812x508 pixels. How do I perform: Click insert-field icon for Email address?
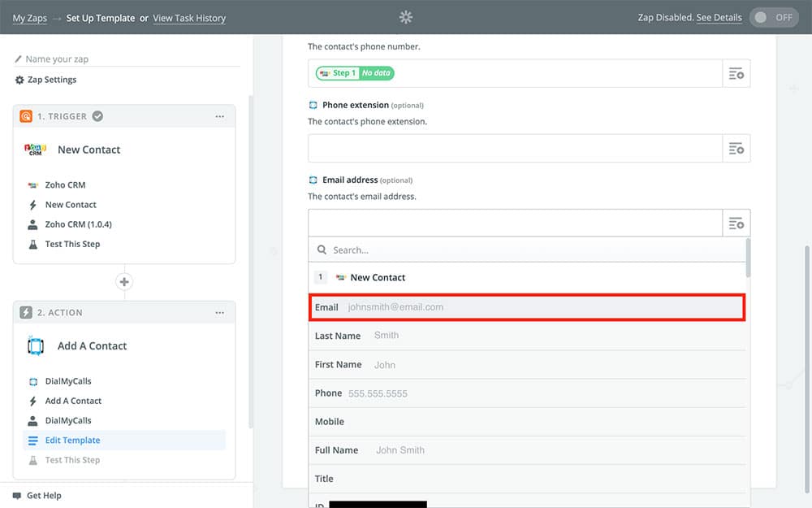736,223
